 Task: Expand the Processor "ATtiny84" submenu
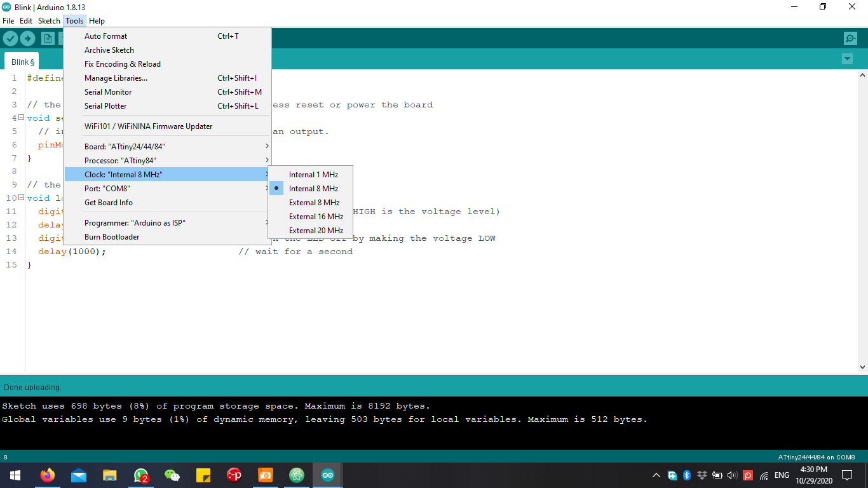[x=168, y=161]
